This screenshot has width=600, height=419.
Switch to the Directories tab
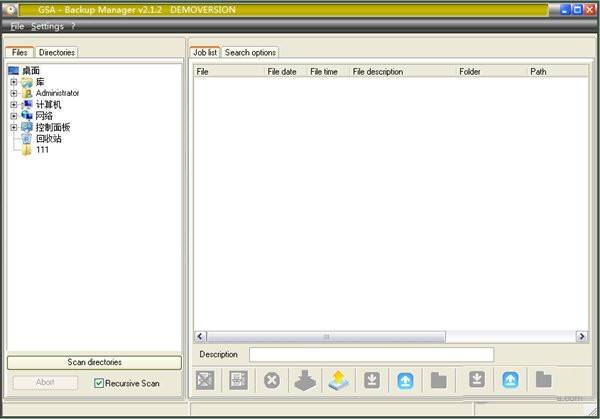[x=57, y=52]
